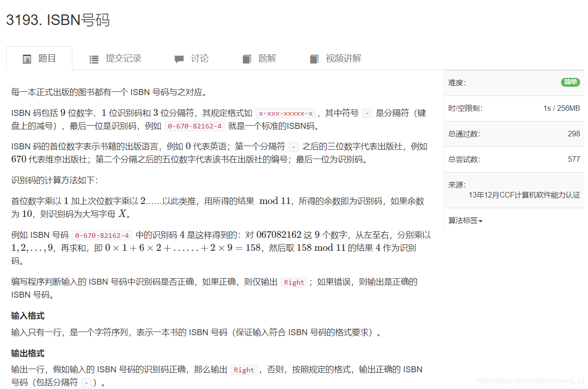Image resolution: width=588 pixels, height=389 pixels.
Task: Click the 讨论 speech bubble icon
Action: 179,59
